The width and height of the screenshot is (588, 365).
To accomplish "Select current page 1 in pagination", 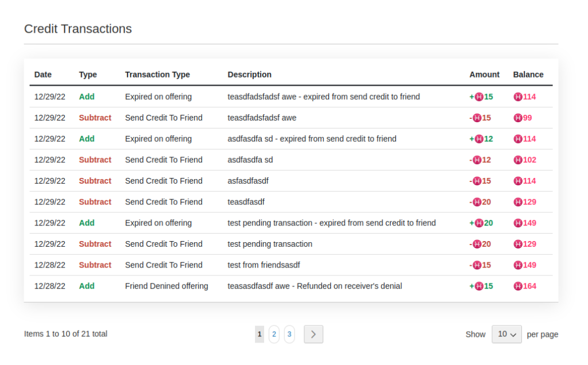I will pos(260,334).
